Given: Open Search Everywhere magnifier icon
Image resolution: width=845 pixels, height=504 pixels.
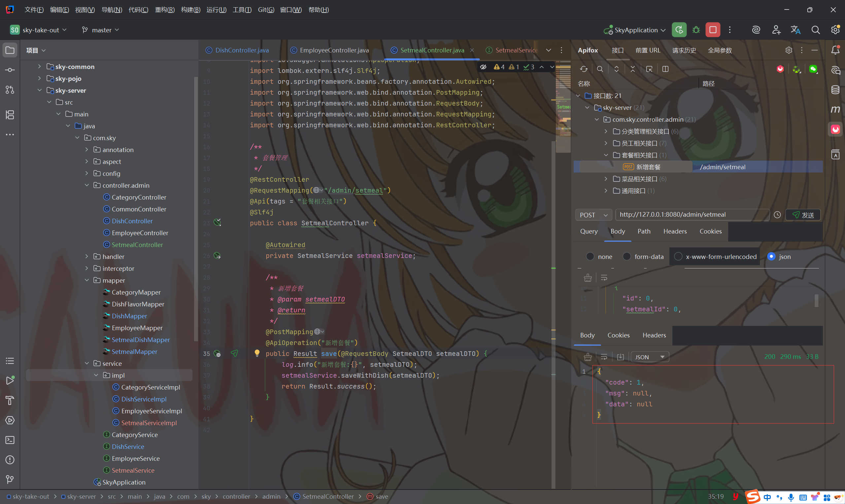Looking at the screenshot, I should point(815,30).
